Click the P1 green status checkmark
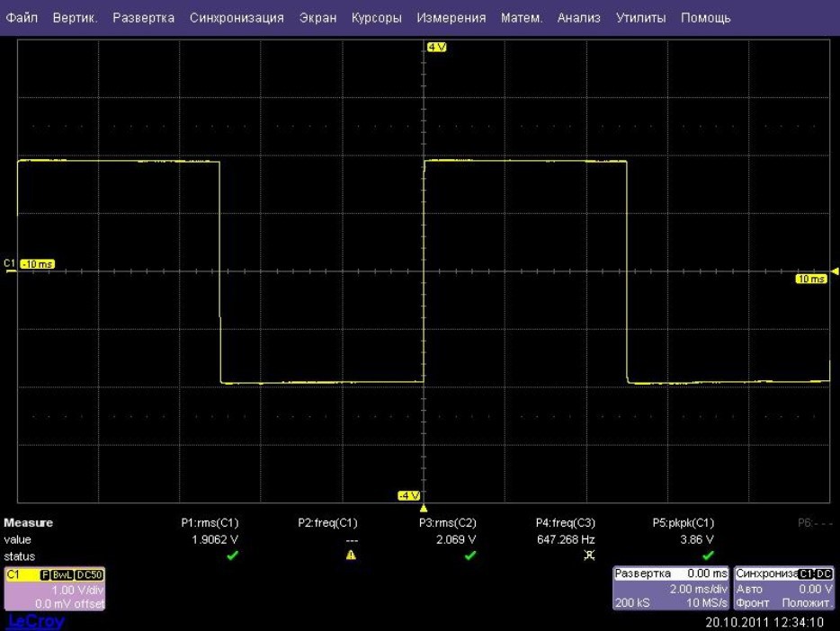Image resolution: width=840 pixels, height=631 pixels. pos(233,555)
